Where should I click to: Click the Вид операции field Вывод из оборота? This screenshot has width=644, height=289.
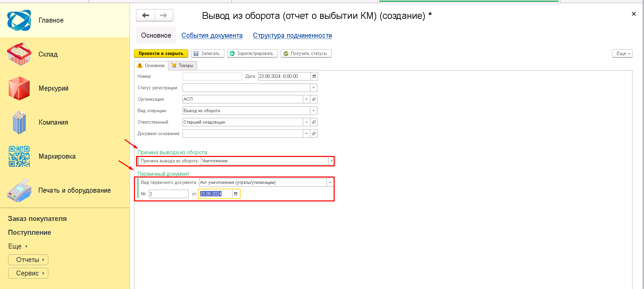(246, 111)
